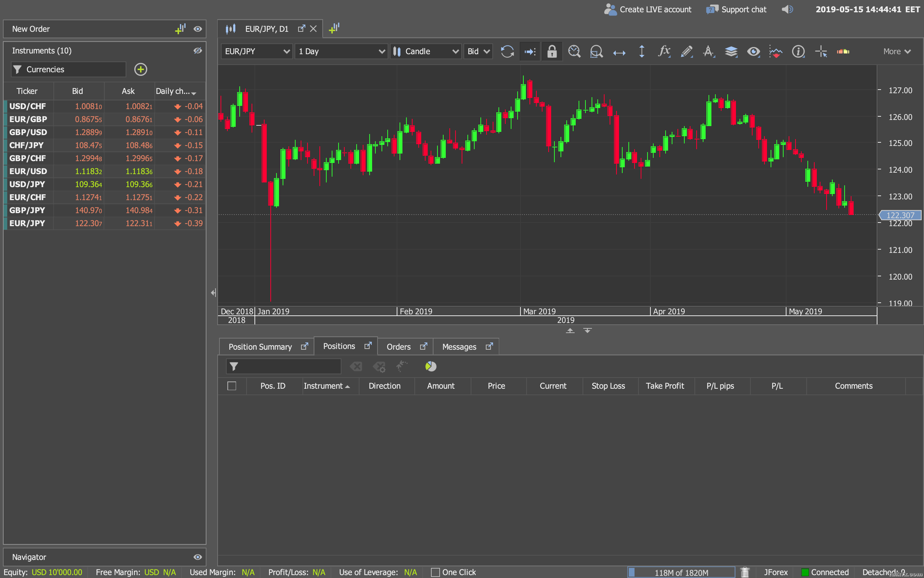The image size is (924, 578).
Task: Click the time zoom magnifier icon
Action: pos(574,51)
